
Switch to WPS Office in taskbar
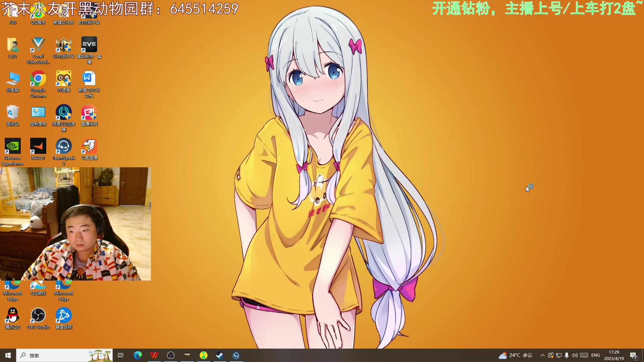(154, 355)
